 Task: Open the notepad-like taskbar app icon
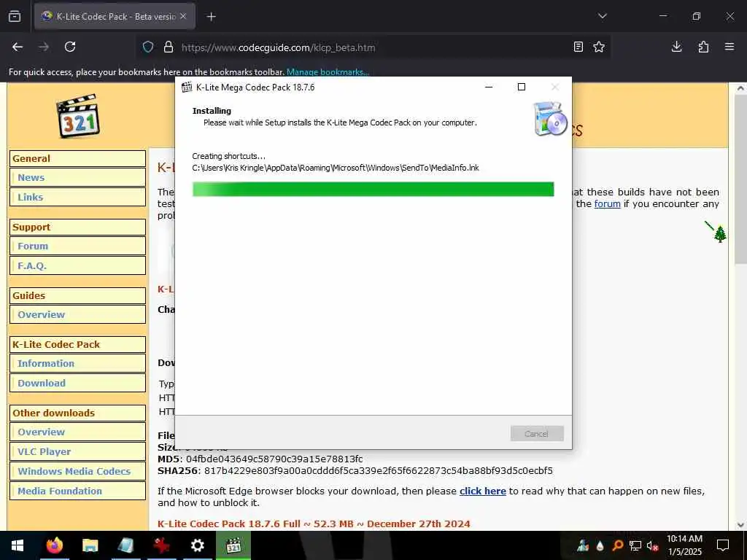pyautogui.click(x=125, y=545)
